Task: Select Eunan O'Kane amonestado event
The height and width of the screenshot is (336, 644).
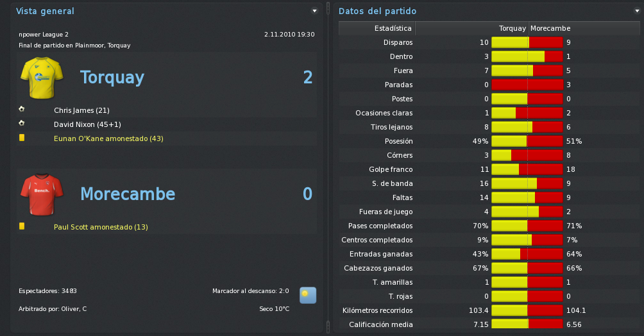Action: click(108, 139)
